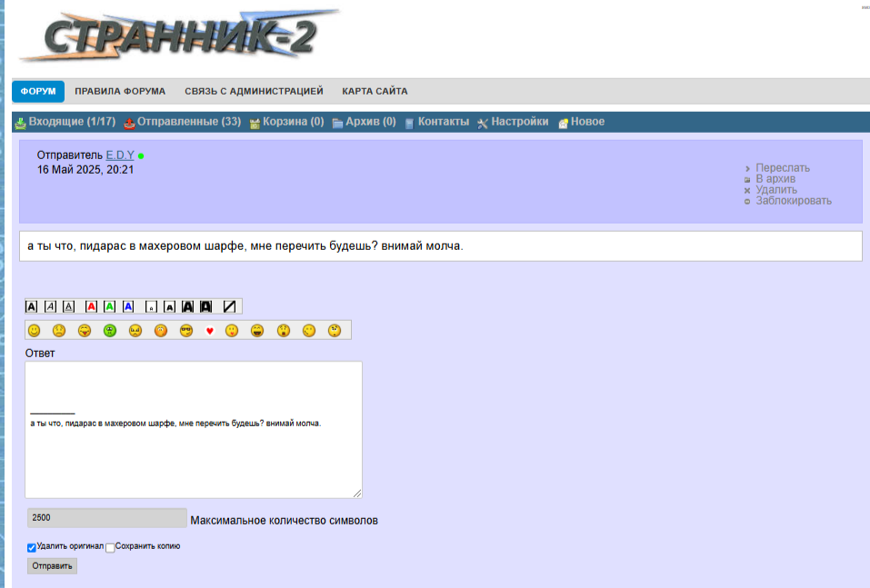Insert the laughing open-mouth emoticon
The image size is (870, 588).
coord(257,331)
